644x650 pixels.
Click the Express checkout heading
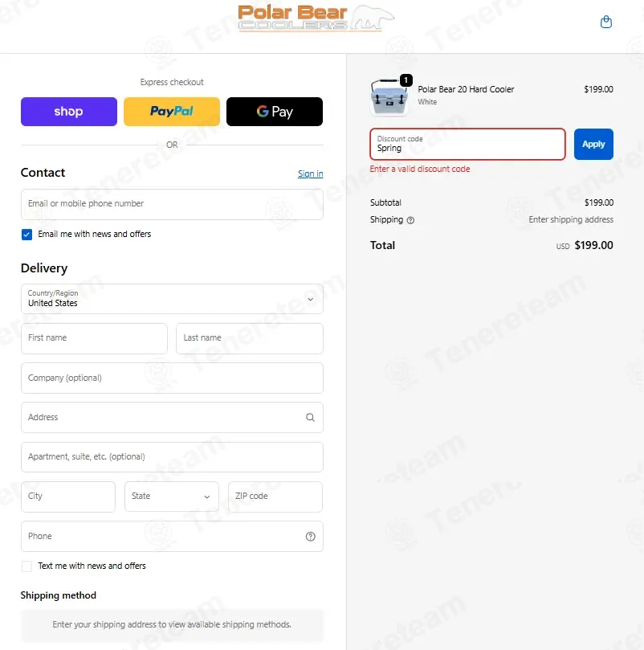point(172,82)
